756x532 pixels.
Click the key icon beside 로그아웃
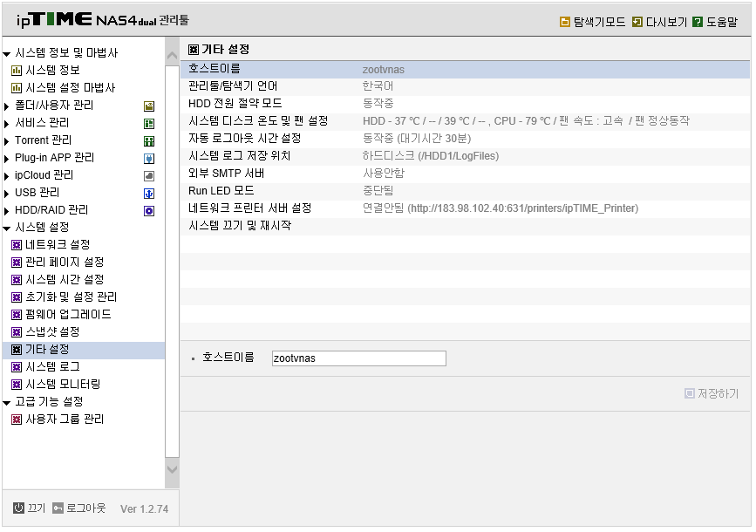click(x=58, y=508)
